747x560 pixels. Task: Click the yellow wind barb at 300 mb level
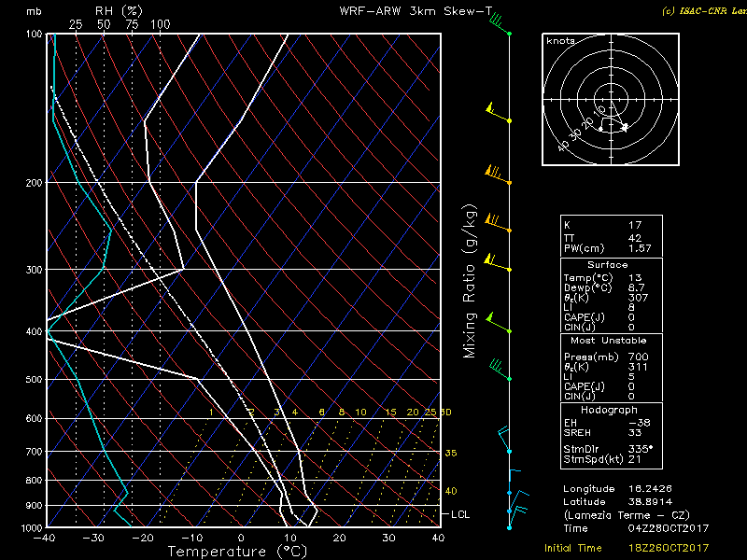coord(498,263)
